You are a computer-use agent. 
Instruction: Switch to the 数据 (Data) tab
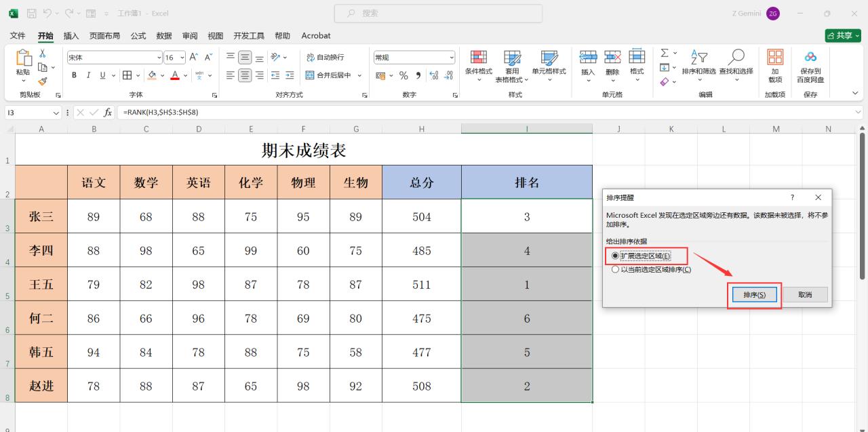click(164, 35)
